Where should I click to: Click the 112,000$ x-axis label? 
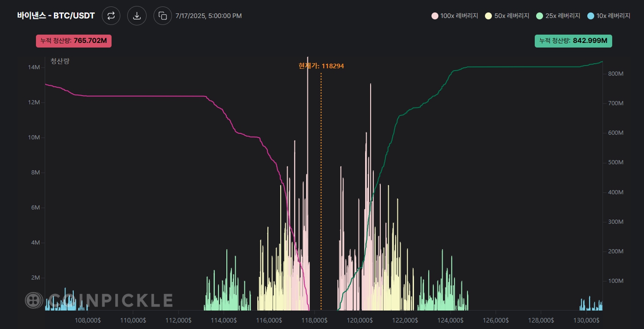click(x=178, y=320)
